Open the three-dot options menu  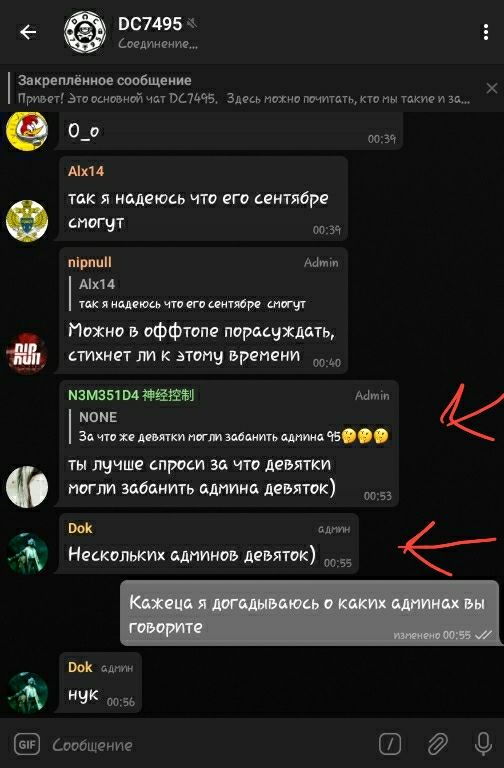pos(485,32)
